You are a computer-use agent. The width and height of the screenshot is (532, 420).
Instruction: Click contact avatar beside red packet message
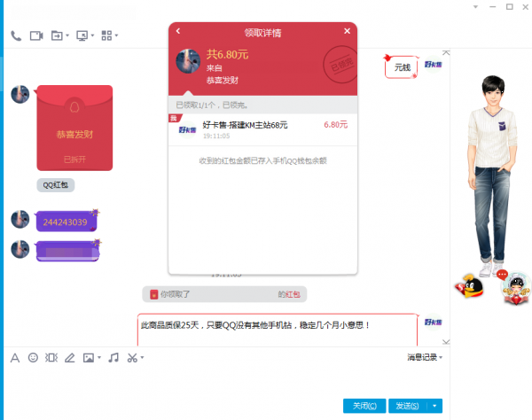(x=20, y=94)
